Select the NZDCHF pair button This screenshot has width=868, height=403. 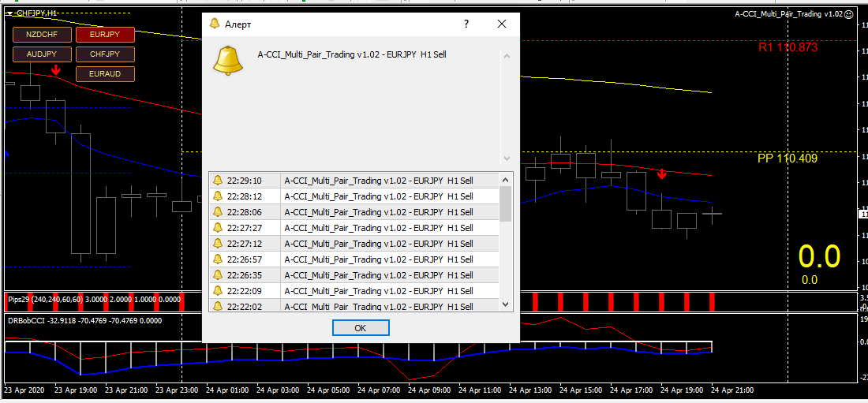(42, 35)
